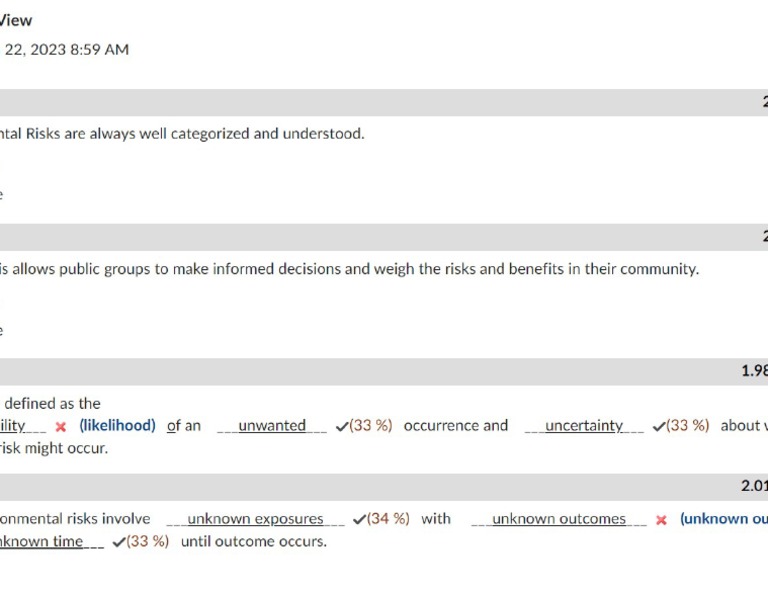Click the View heading at the top
This screenshot has height=594, width=768.
tap(16, 20)
